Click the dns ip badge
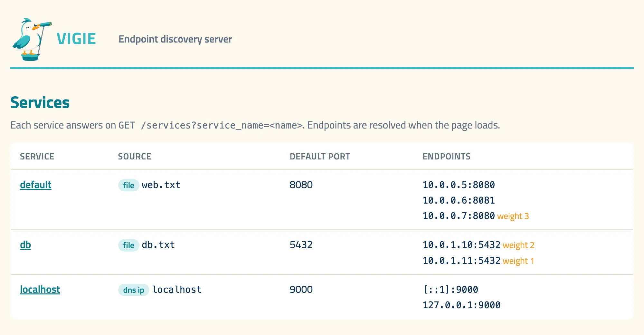The image size is (644, 335). (x=134, y=290)
